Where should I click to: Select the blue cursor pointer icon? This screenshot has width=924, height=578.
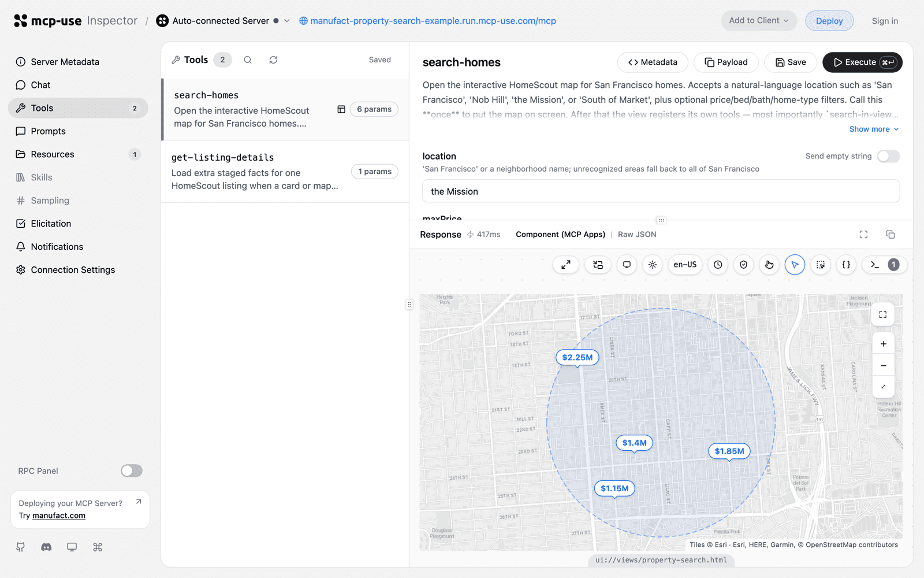(x=795, y=265)
